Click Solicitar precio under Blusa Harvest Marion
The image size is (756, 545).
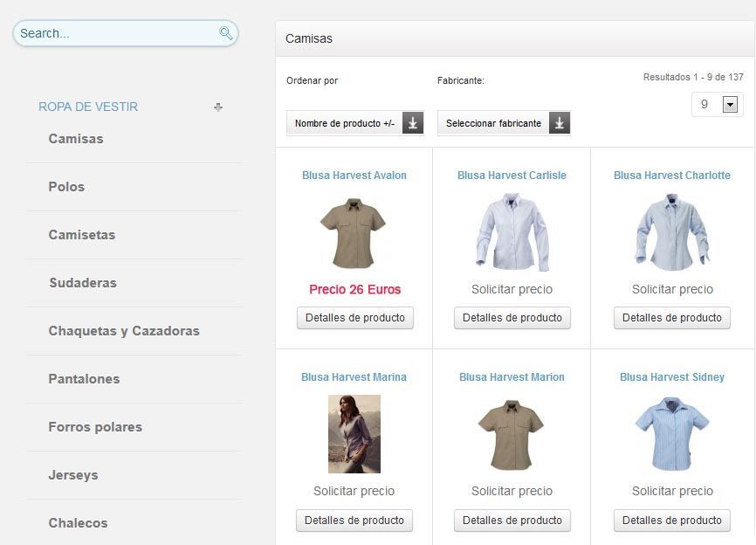512,491
